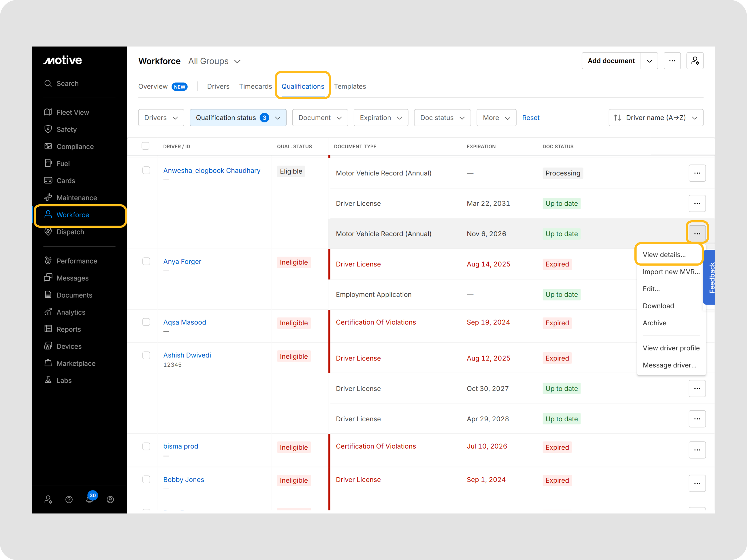
Task: Open Driver name (A→Z) sort dropdown
Action: (x=656, y=118)
